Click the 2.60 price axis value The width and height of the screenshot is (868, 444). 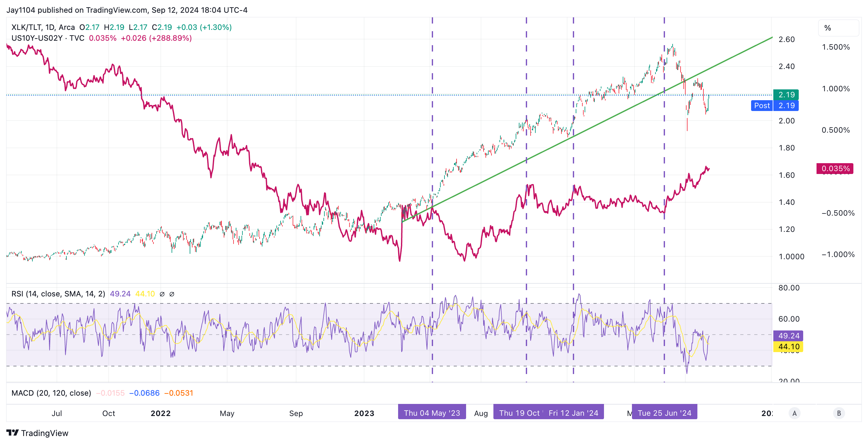click(x=787, y=39)
